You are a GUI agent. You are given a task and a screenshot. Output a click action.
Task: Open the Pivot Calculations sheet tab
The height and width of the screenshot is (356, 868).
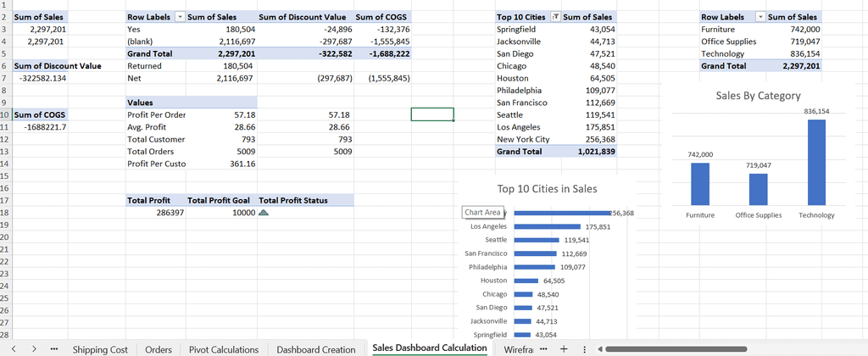pos(224,349)
